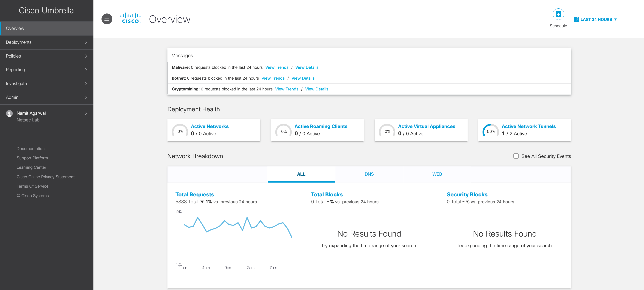This screenshot has height=290, width=644.
Task: Expand the Admin sidebar section
Action: click(47, 97)
